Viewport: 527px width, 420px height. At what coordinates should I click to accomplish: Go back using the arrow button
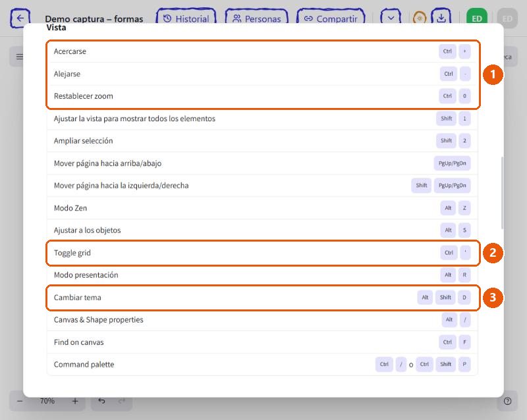20,18
